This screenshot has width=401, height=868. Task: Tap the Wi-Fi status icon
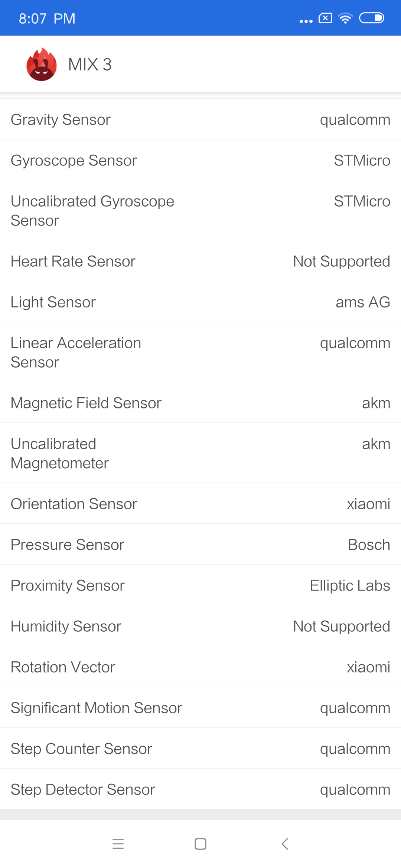[345, 18]
